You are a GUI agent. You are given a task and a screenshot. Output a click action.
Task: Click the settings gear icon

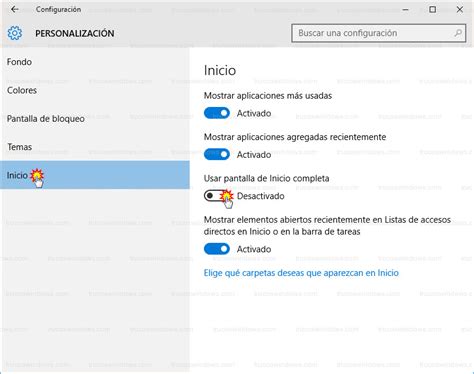click(15, 33)
